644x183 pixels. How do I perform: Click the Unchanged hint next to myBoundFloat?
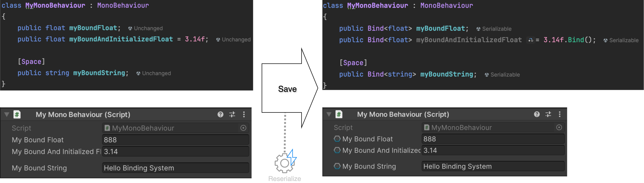click(145, 28)
